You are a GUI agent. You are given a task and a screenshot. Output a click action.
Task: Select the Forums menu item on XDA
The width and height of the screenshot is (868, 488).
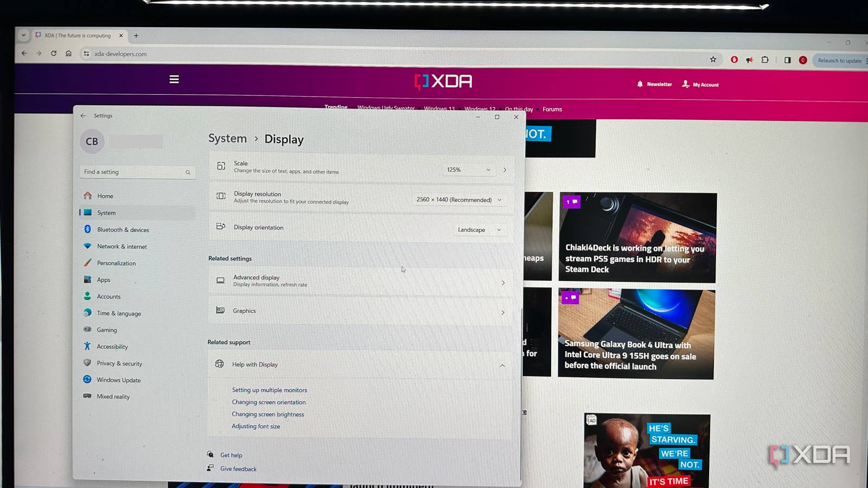pyautogui.click(x=552, y=109)
